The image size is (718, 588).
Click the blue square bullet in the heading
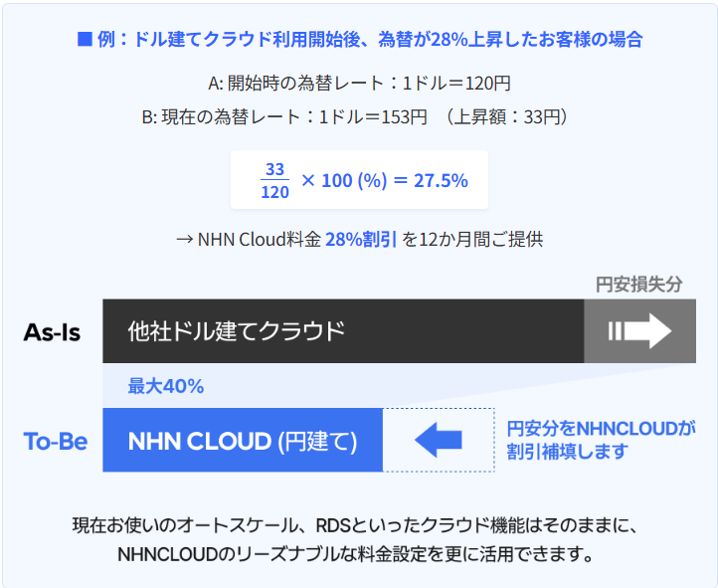[x=85, y=40]
